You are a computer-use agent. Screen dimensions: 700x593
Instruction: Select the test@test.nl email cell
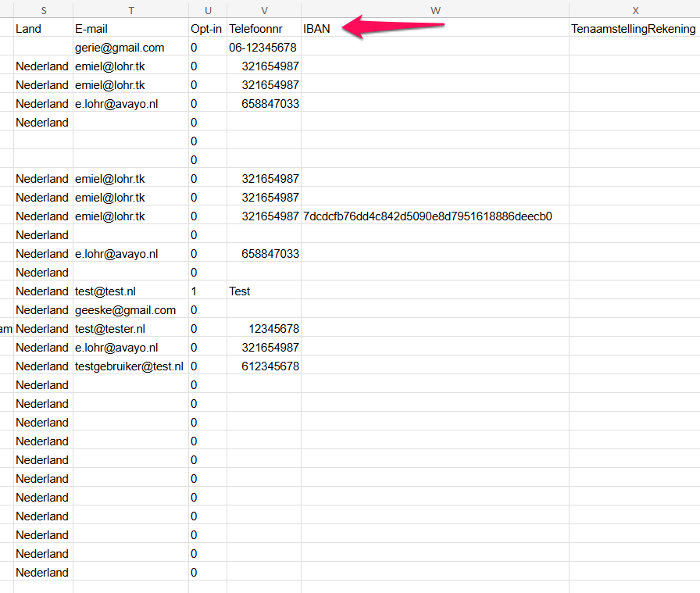coord(130,291)
